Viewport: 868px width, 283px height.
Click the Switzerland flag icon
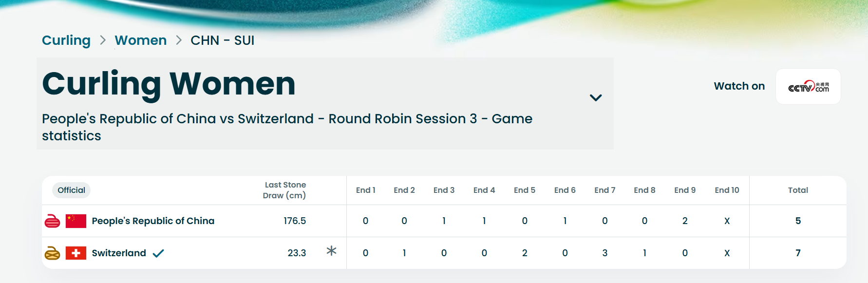(76, 253)
